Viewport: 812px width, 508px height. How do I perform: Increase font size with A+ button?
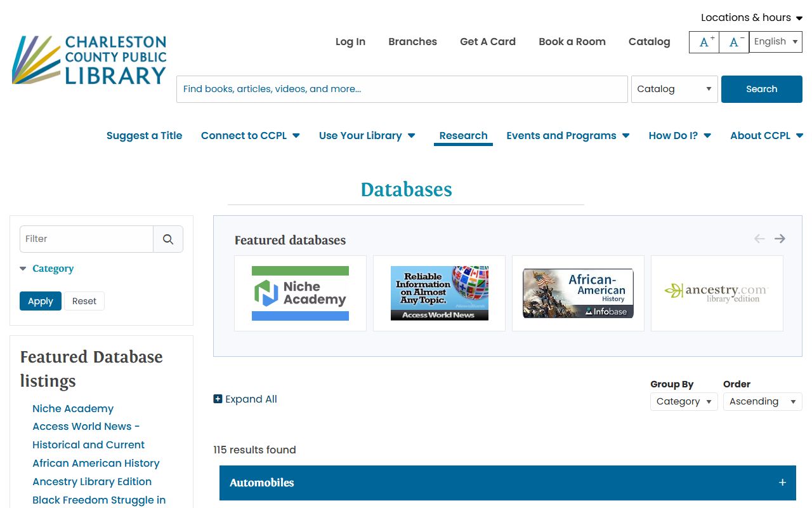pyautogui.click(x=704, y=42)
